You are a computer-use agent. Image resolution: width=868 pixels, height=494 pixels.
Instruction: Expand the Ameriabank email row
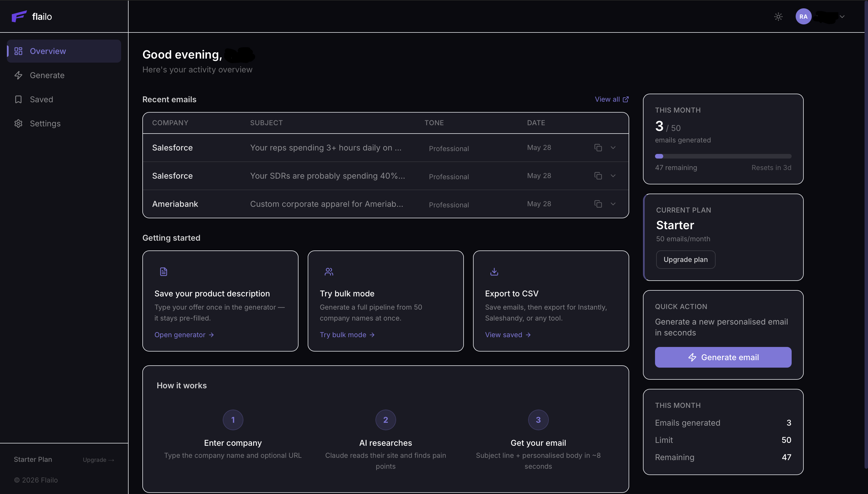pyautogui.click(x=613, y=204)
